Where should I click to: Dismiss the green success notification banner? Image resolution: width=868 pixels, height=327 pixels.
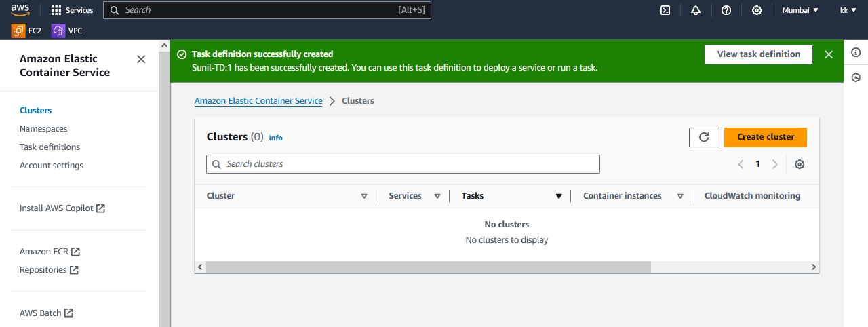(829, 55)
